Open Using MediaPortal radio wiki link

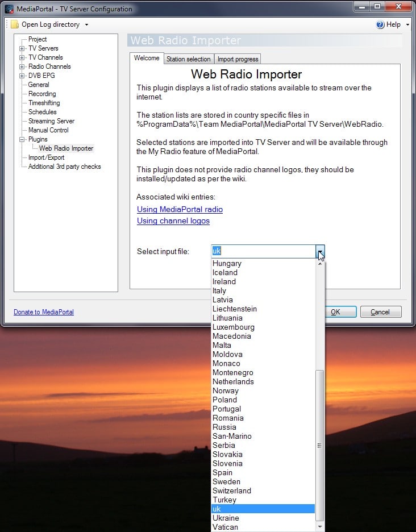[180, 209]
